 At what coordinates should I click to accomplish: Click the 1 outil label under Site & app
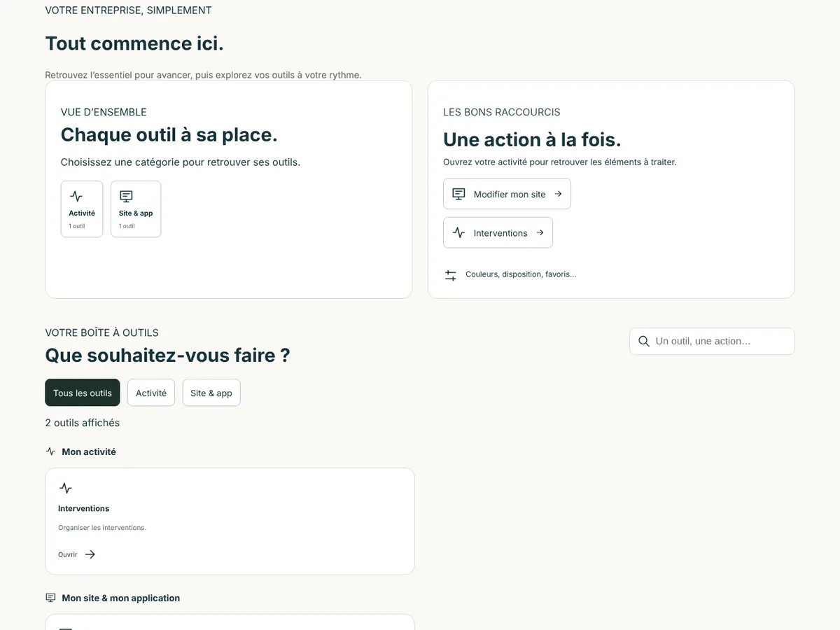(x=127, y=226)
